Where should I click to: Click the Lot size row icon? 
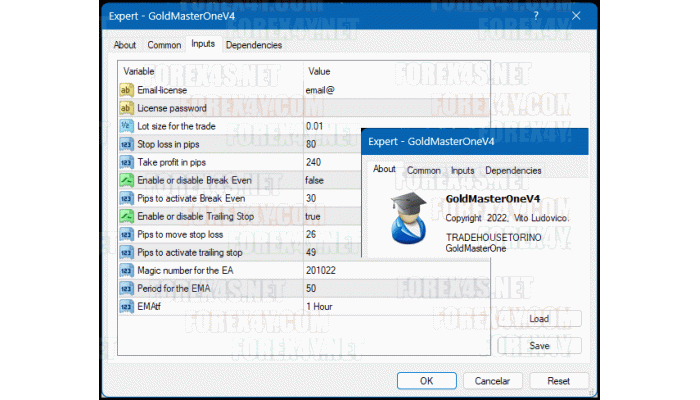coord(127,126)
